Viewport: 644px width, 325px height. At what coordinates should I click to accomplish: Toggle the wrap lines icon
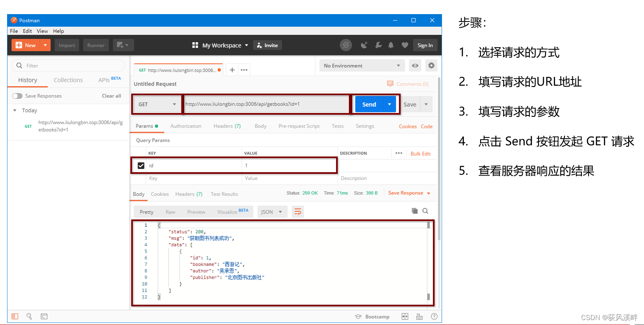(x=298, y=212)
